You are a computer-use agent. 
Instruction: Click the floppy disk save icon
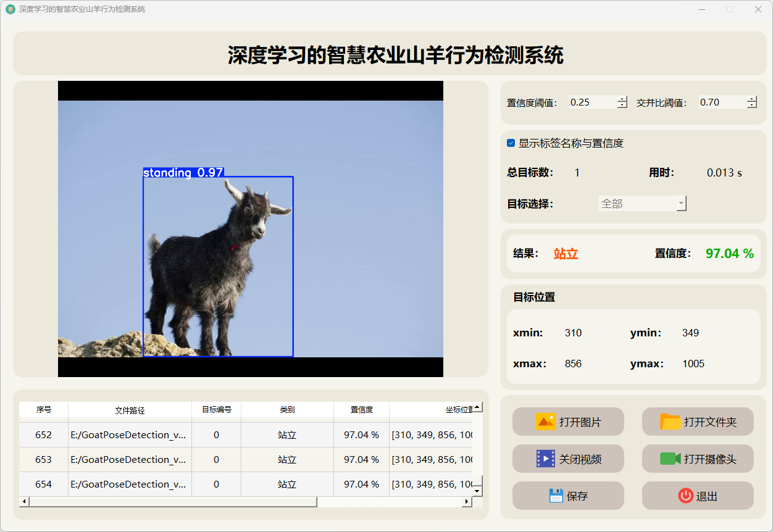pos(556,496)
